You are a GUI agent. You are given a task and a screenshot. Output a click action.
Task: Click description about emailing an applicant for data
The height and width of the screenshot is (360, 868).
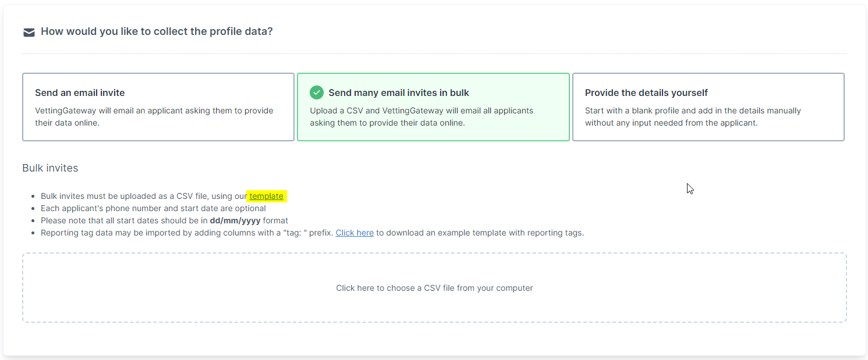click(154, 116)
